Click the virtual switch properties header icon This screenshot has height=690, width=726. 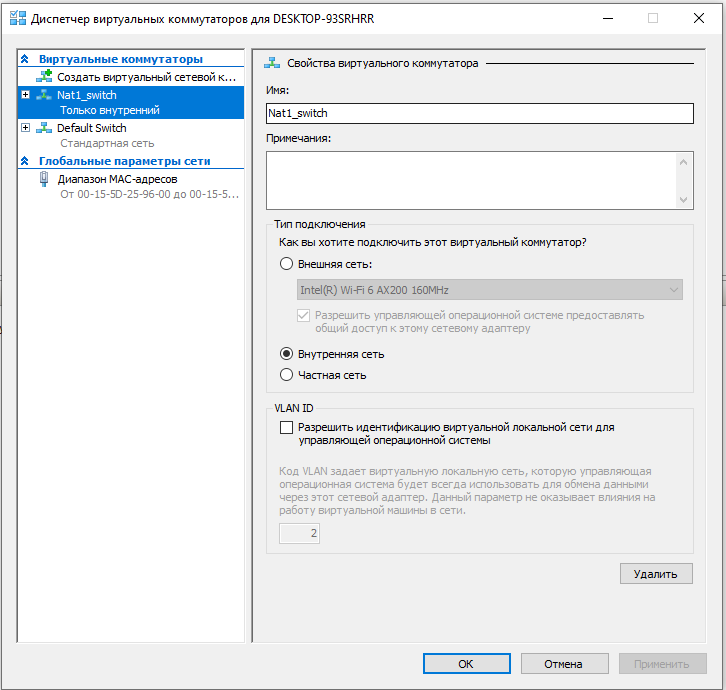[271, 63]
